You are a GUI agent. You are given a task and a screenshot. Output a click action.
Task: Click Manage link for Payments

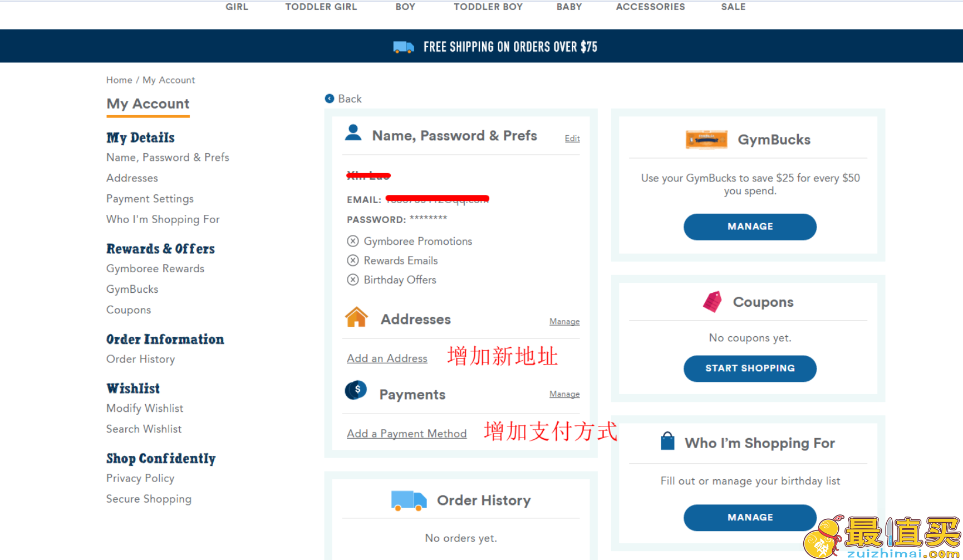tap(564, 394)
